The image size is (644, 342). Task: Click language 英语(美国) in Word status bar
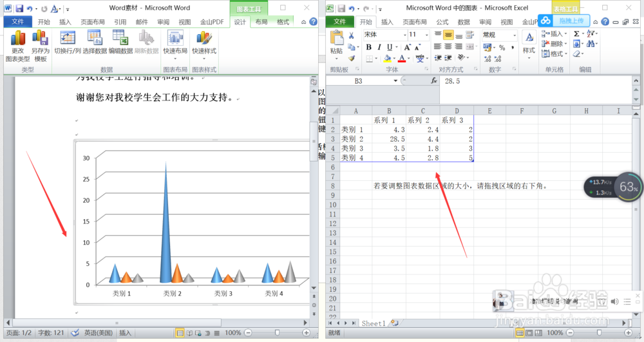click(99, 333)
